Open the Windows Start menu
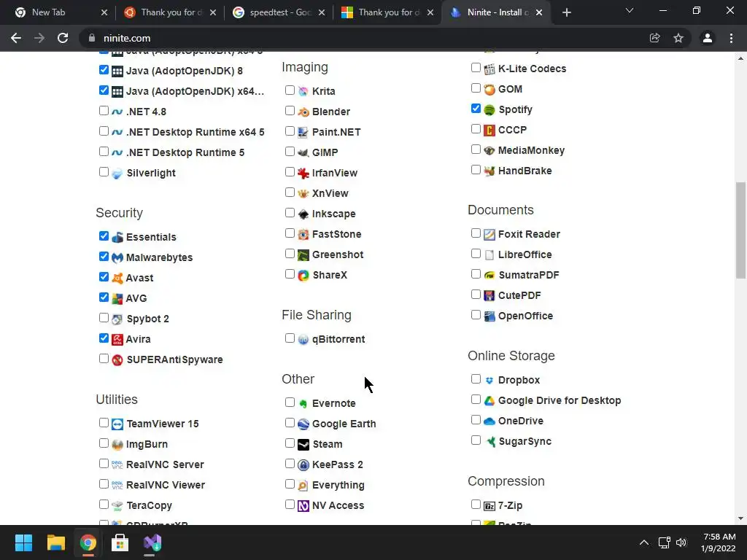Screen dimensions: 747x560 pos(23,542)
